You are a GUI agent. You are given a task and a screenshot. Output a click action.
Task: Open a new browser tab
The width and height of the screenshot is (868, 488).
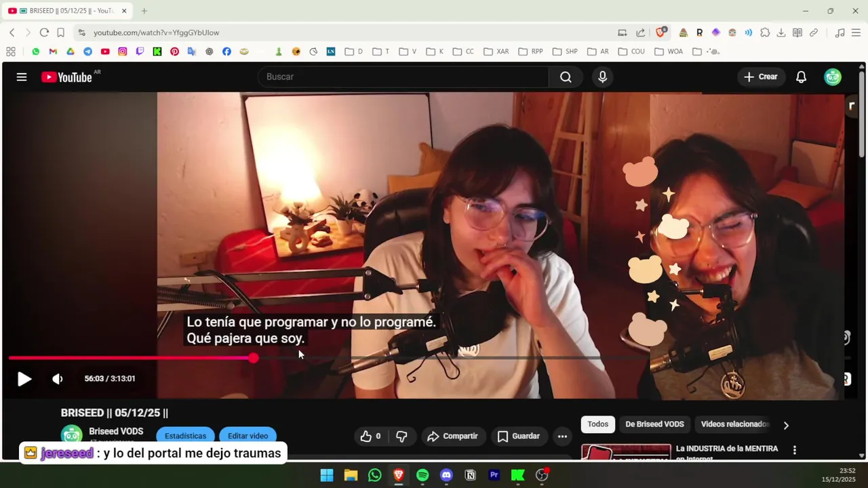click(144, 11)
